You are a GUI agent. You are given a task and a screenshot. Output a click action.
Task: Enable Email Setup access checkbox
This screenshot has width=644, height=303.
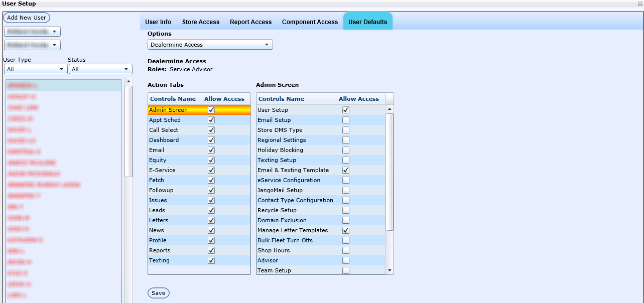coord(346,120)
